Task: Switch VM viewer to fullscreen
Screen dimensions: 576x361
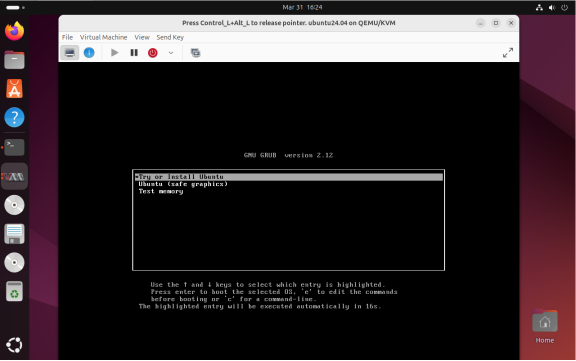Action: point(508,53)
